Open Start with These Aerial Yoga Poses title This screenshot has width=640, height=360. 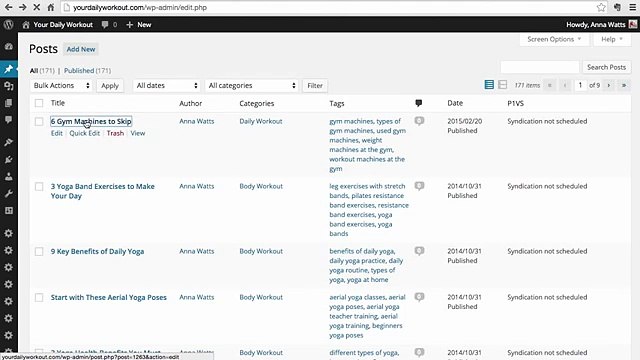click(x=109, y=298)
